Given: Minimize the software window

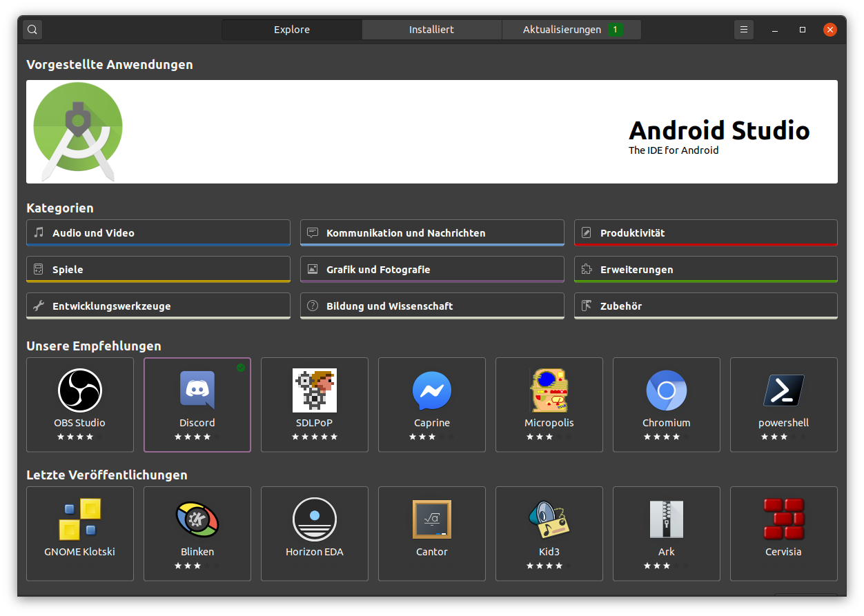Looking at the screenshot, I should pos(775,30).
